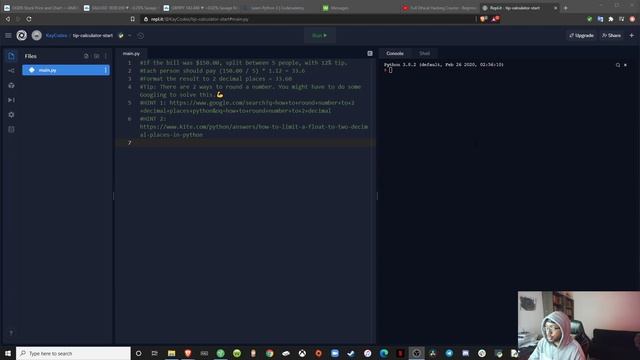Switch to the Shell tab
640x360 pixels.
pyautogui.click(x=424, y=53)
